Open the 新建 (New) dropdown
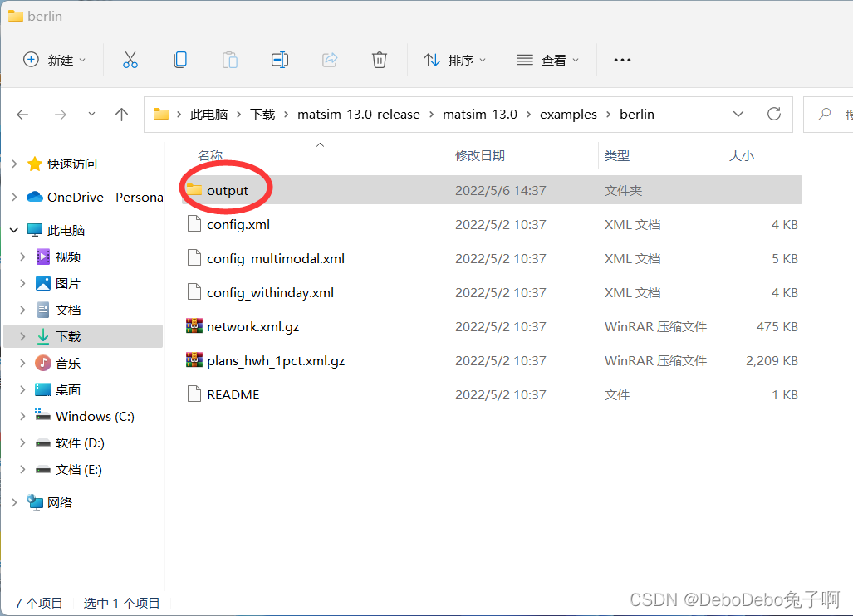Image resolution: width=853 pixels, height=616 pixels. [x=54, y=60]
